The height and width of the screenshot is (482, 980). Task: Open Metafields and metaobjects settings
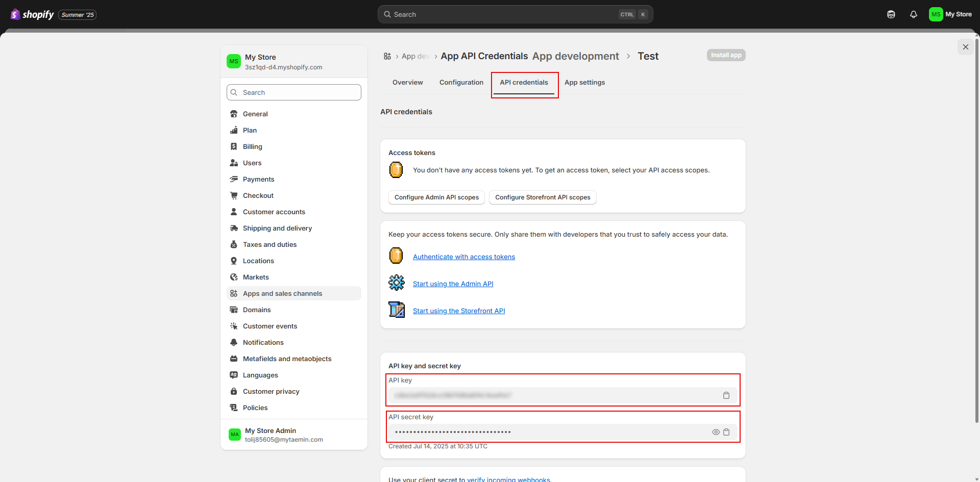(294, 359)
